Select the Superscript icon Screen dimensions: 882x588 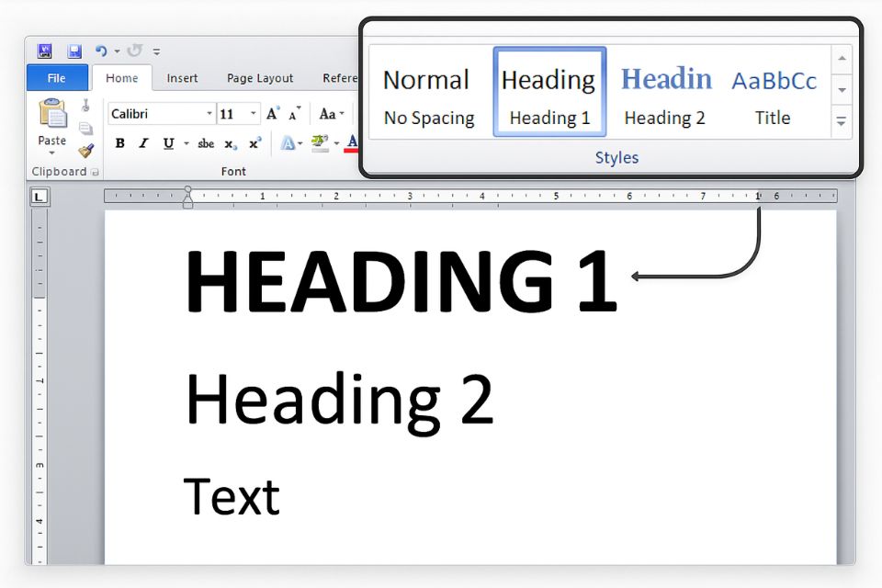click(x=253, y=142)
